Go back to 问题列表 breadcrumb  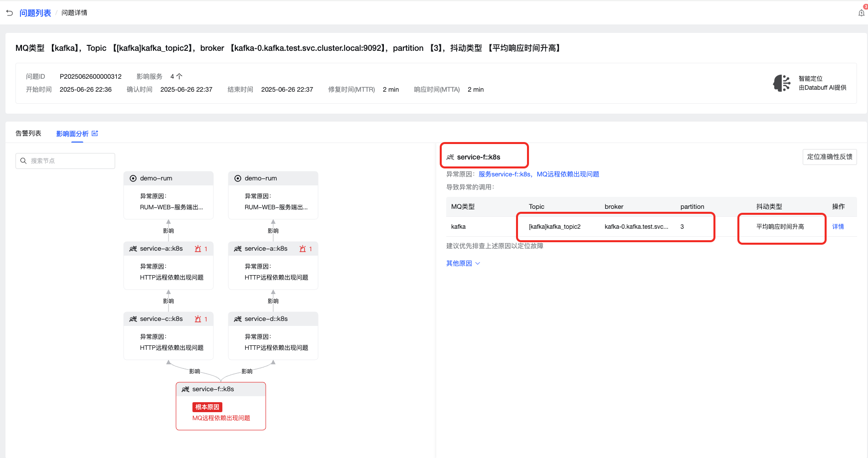click(x=35, y=13)
